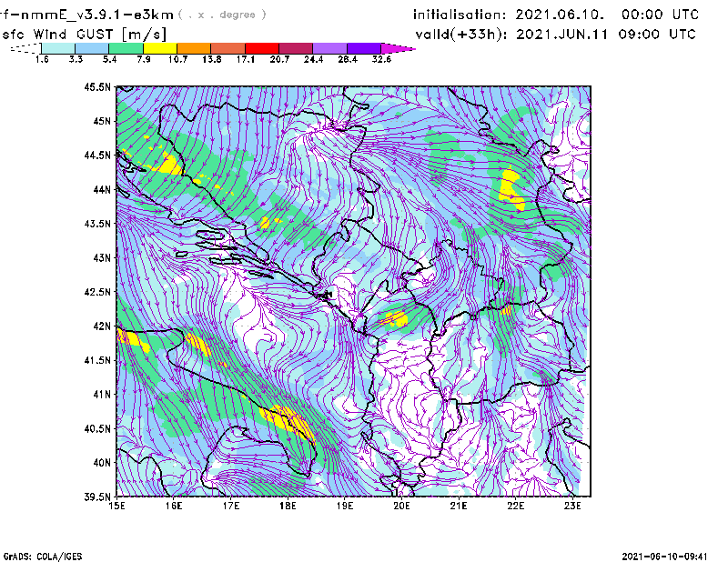
Task: Click the violet 28.4–32.6 legend swatch
Action: [364, 48]
